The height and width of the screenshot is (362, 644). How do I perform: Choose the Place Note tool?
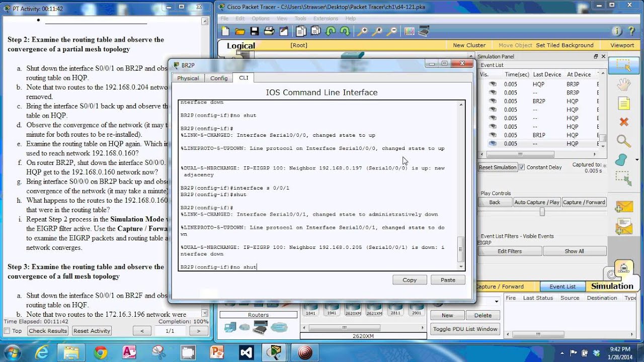624,104
